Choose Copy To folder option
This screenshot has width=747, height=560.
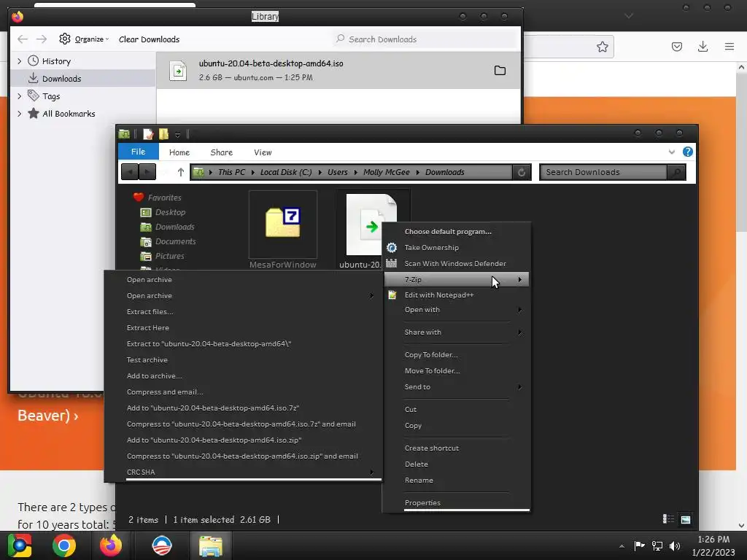click(430, 355)
